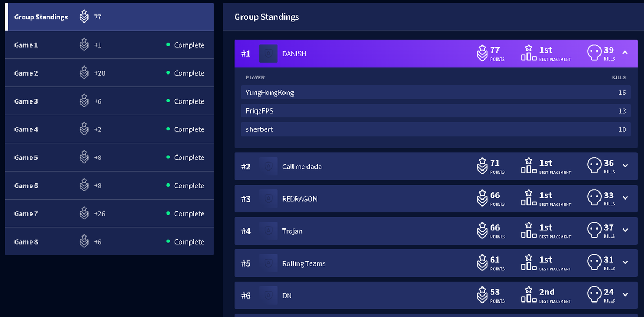Click the skull icon in Rolling Teams row
644x317 pixels.
pos(594,262)
